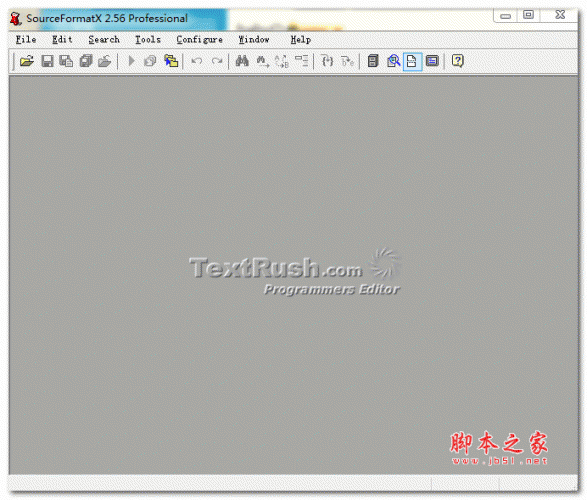Image resolution: width=587 pixels, height=500 pixels.
Task: Click the magnifier over document icon
Action: (393, 61)
